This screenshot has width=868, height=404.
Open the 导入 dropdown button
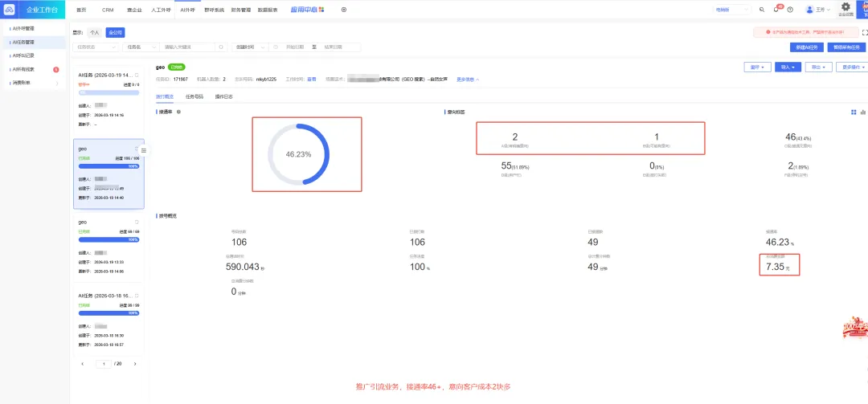pos(788,67)
